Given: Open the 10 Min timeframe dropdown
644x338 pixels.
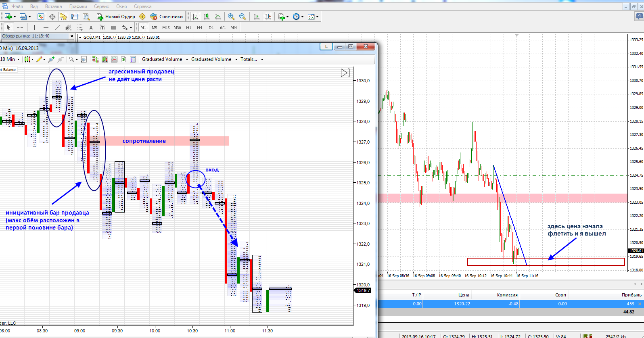Looking at the screenshot, I should (x=10, y=59).
